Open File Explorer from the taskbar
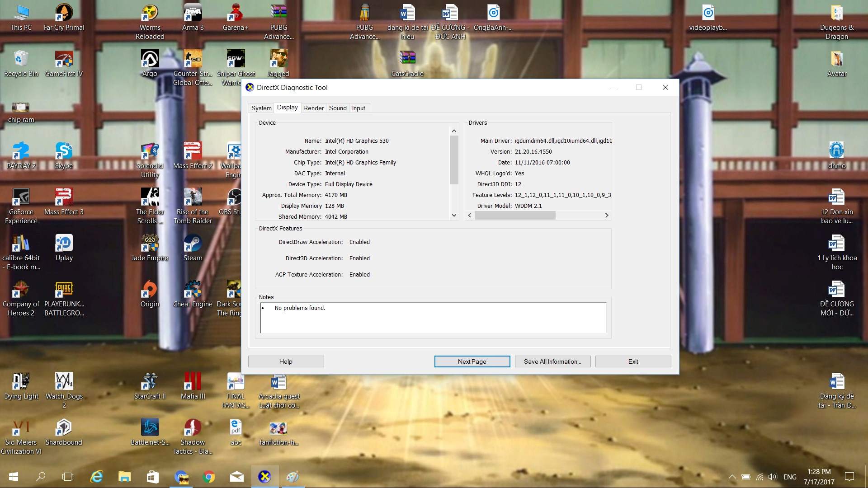 click(x=124, y=477)
